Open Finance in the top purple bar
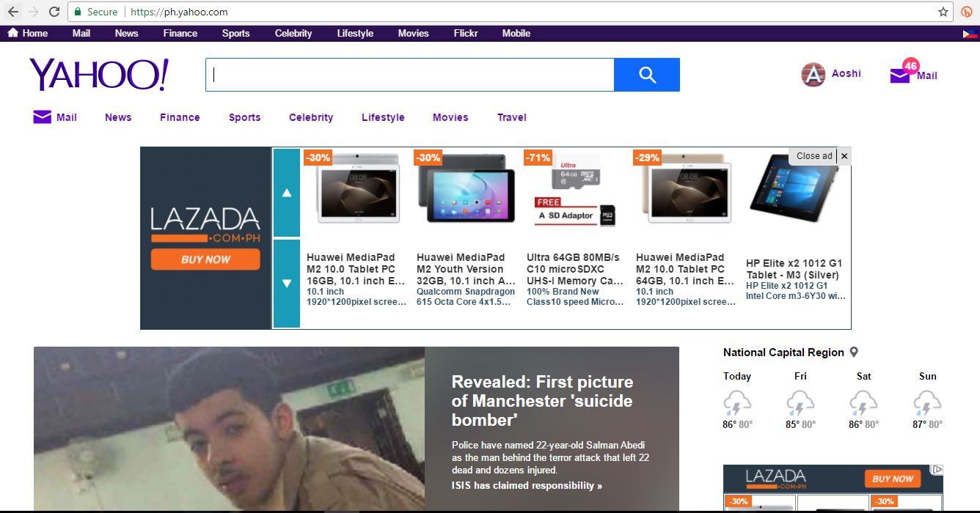 (180, 33)
